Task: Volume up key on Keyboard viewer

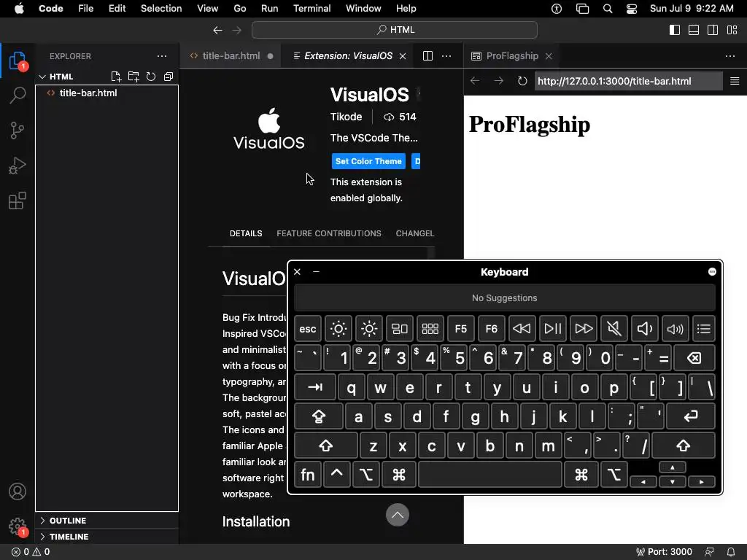Action: tap(675, 329)
